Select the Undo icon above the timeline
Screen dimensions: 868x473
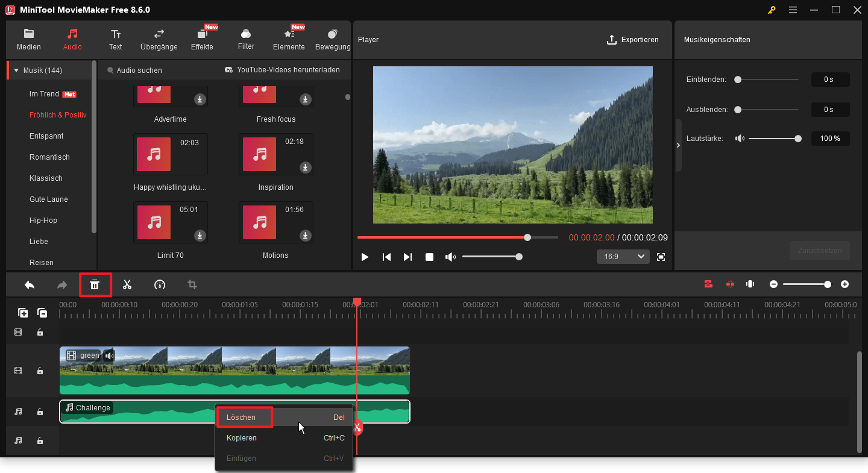[29, 284]
